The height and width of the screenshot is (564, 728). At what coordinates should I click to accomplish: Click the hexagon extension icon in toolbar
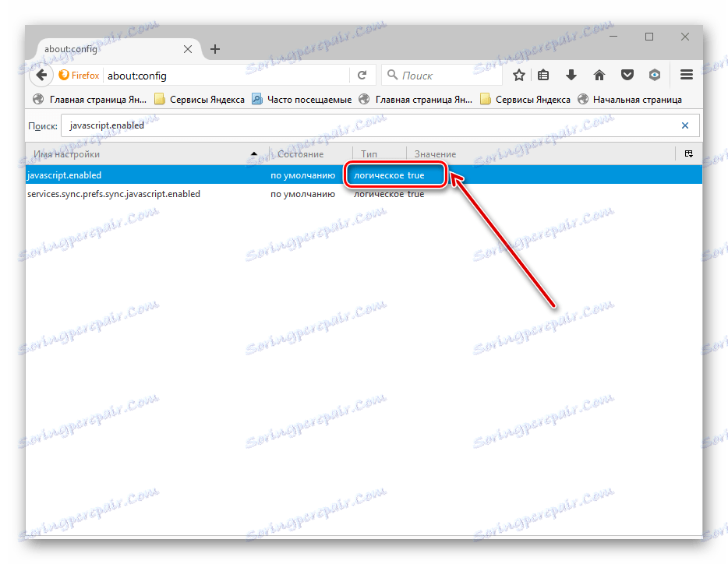point(655,76)
